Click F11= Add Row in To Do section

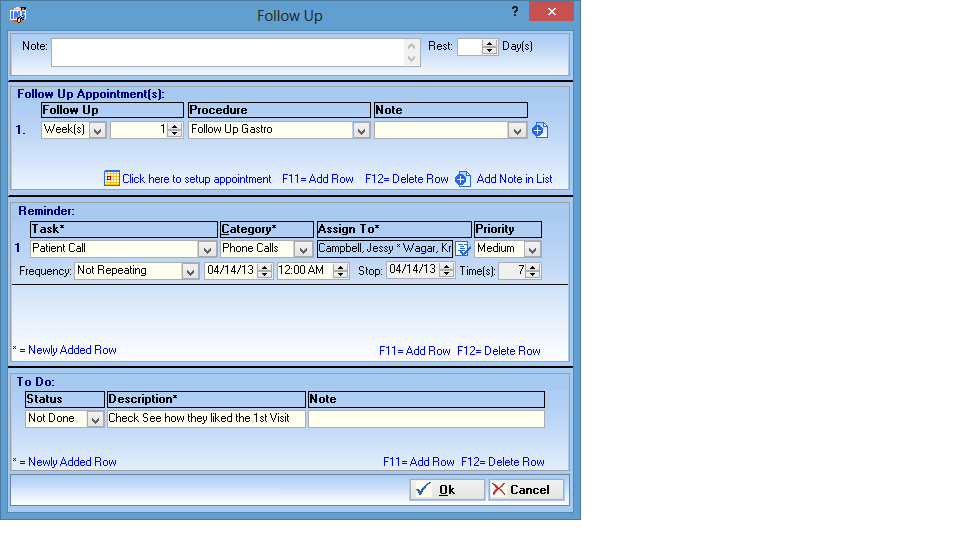[x=418, y=462]
